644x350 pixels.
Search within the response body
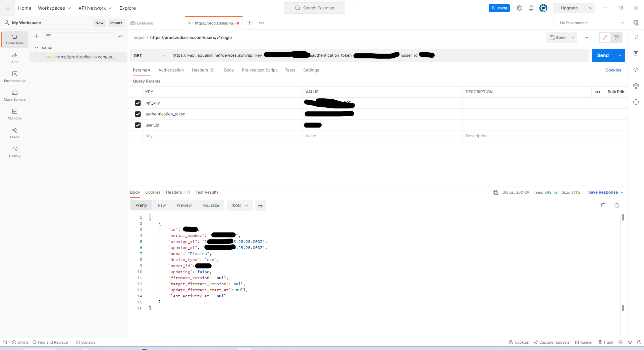coord(617,206)
